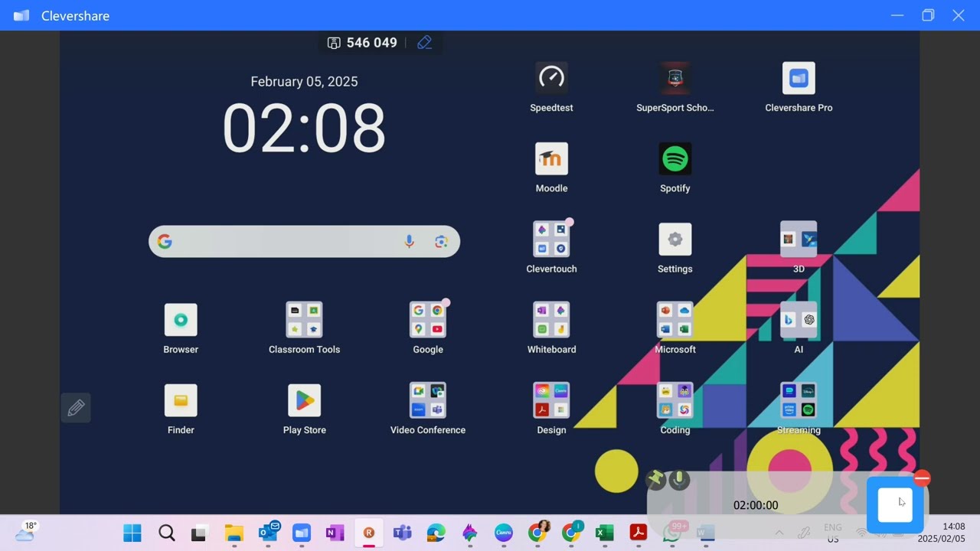Click the blue edit icon beside code 546 049
The image size is (980, 551).
[x=425, y=43]
